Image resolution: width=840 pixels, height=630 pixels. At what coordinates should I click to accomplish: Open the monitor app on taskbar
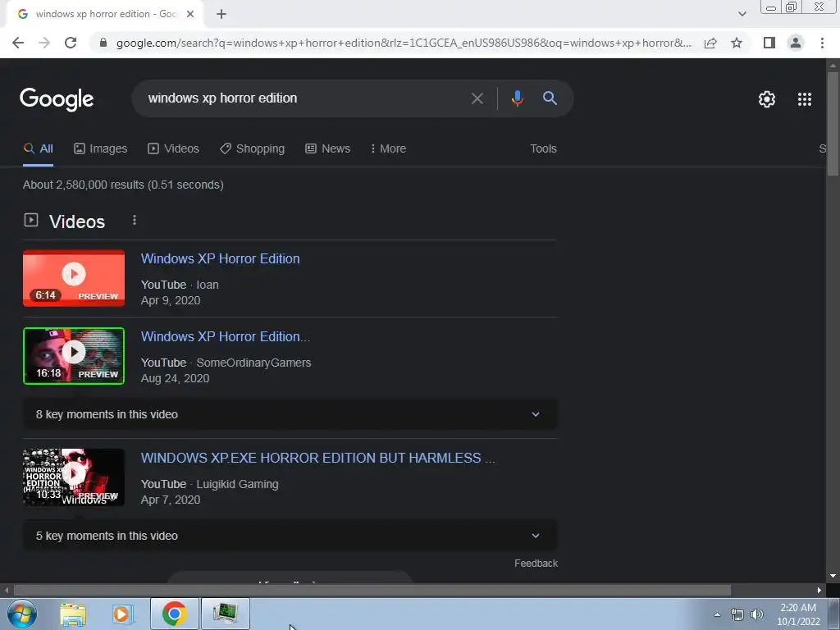pyautogui.click(x=225, y=614)
